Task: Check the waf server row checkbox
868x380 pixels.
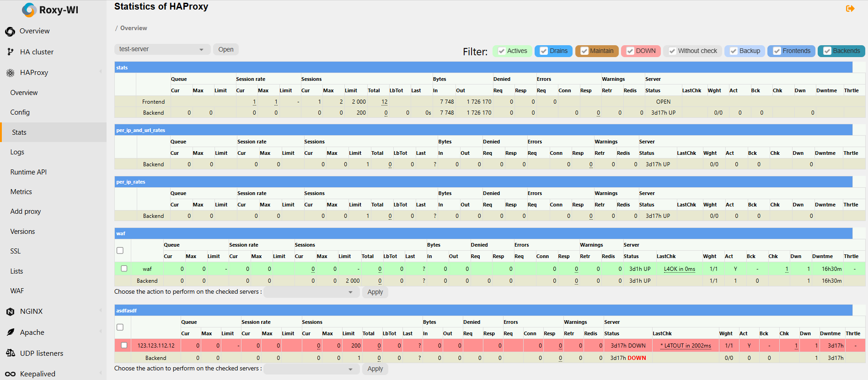Action: [x=124, y=269]
